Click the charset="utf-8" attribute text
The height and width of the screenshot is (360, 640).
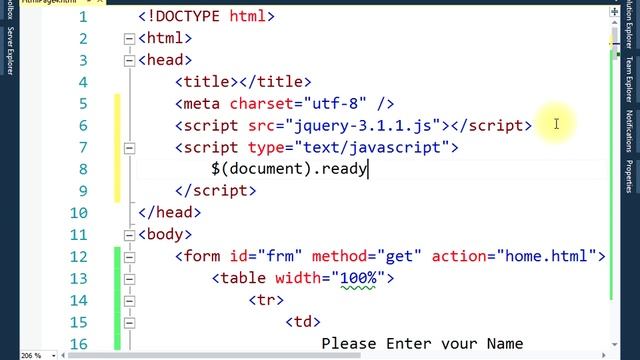tap(298, 104)
